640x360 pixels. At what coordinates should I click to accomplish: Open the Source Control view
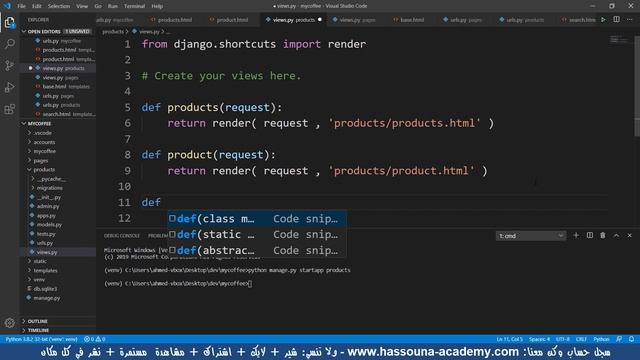(9, 65)
